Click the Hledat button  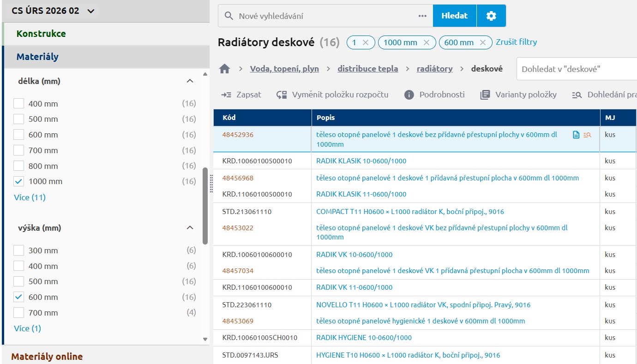coord(455,16)
